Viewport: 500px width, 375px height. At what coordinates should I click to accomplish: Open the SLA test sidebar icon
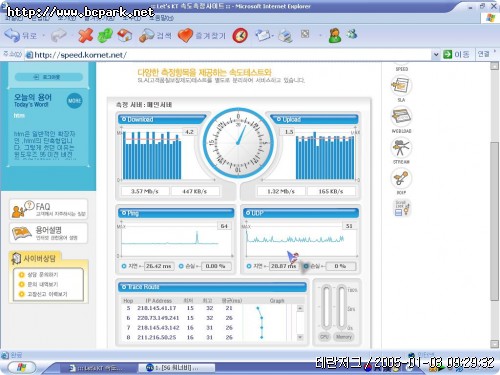pyautogui.click(x=401, y=85)
